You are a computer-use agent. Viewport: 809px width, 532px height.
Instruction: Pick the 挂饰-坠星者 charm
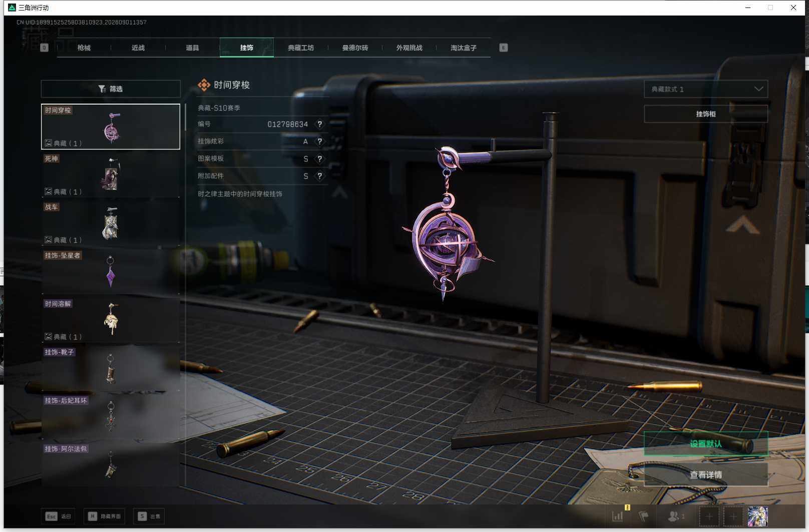click(x=111, y=272)
